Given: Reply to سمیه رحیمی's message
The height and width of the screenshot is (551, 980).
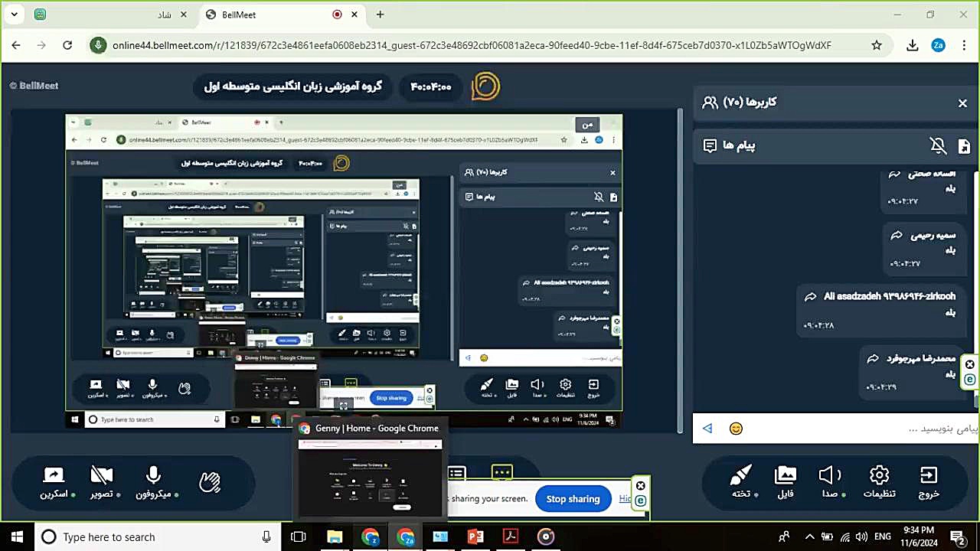Looking at the screenshot, I should [896, 236].
